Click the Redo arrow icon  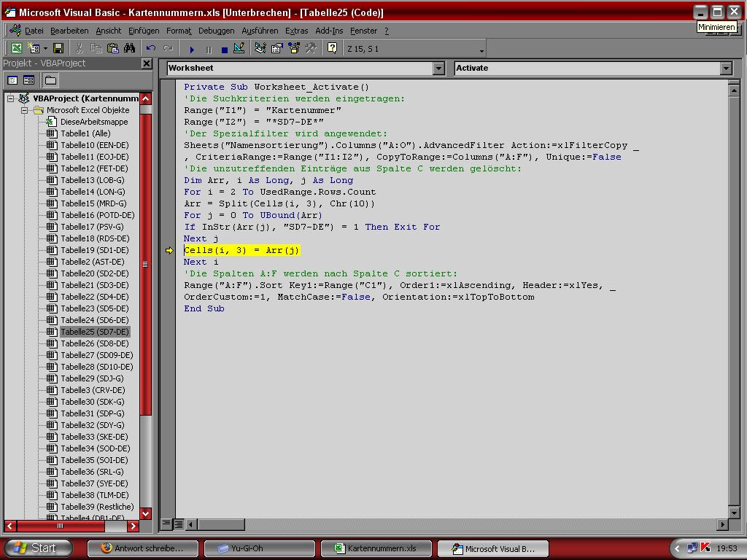pos(168,48)
